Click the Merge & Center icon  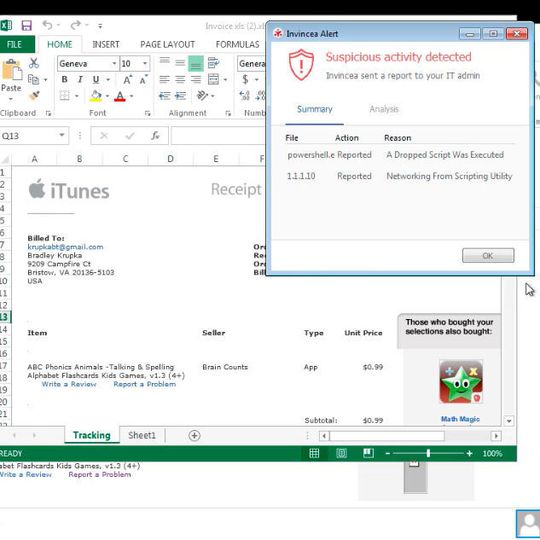(214, 80)
